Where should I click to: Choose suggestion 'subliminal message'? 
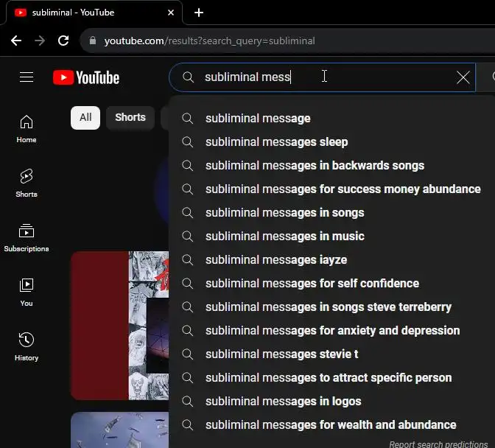click(331, 119)
